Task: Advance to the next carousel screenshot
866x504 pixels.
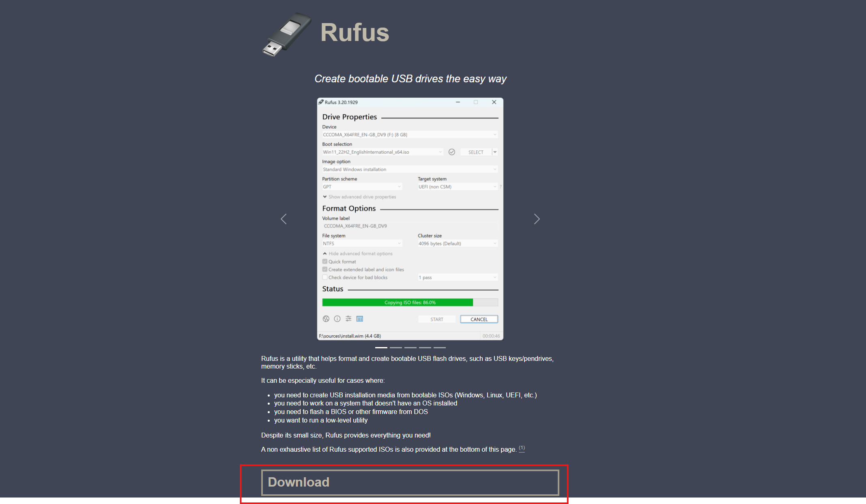Action: point(537,219)
